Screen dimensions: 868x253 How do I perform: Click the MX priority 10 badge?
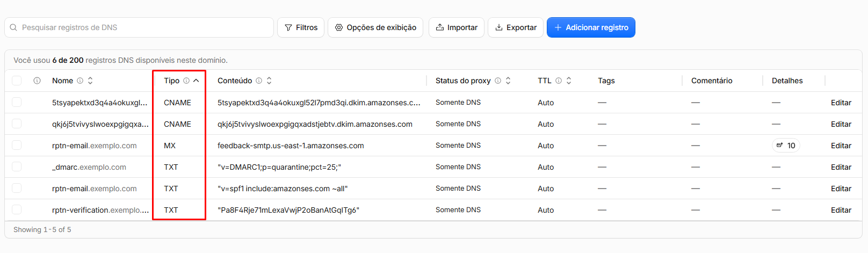786,146
